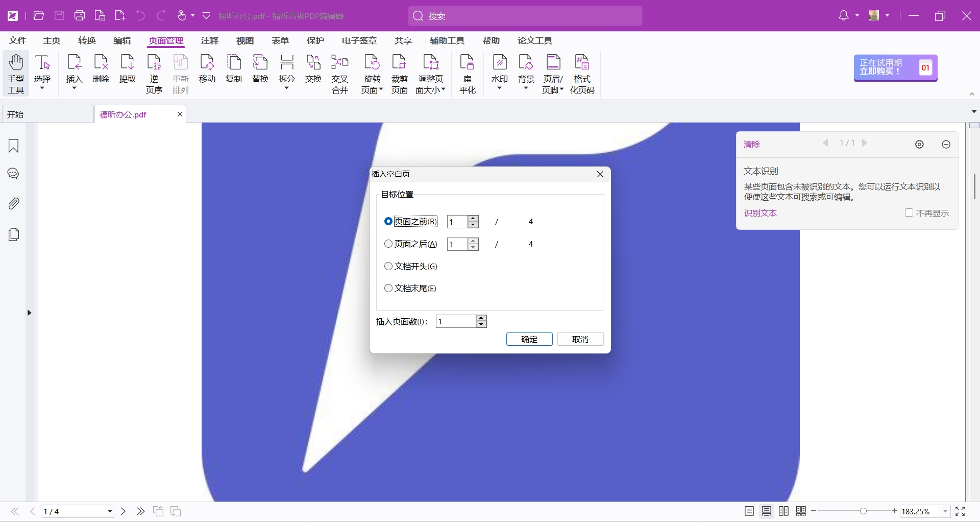The height and width of the screenshot is (522, 980).
Task: Switch to the 注释 ribbon tab
Action: point(210,40)
